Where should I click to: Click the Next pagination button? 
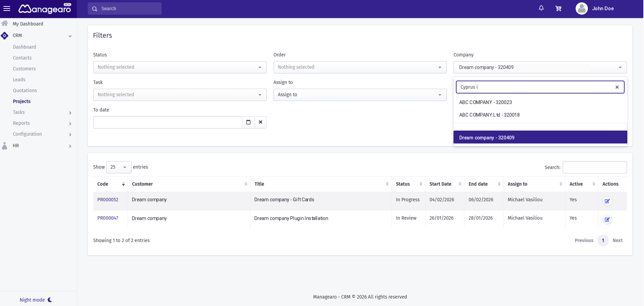pyautogui.click(x=617, y=240)
